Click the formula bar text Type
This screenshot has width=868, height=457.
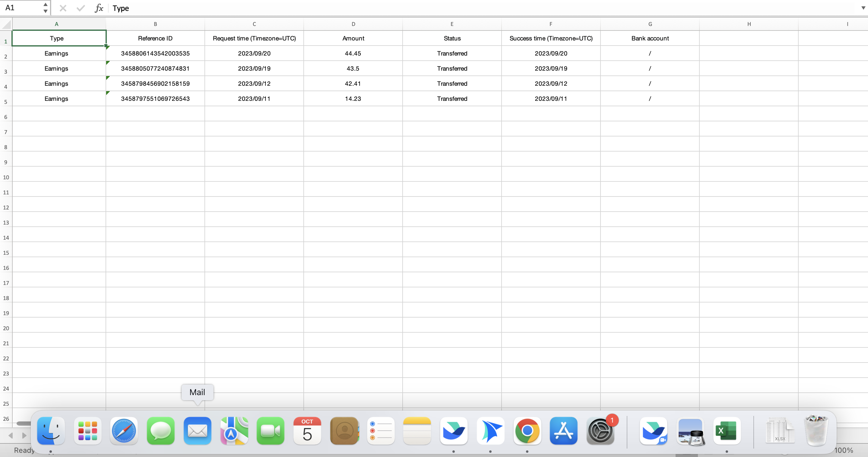(x=121, y=8)
